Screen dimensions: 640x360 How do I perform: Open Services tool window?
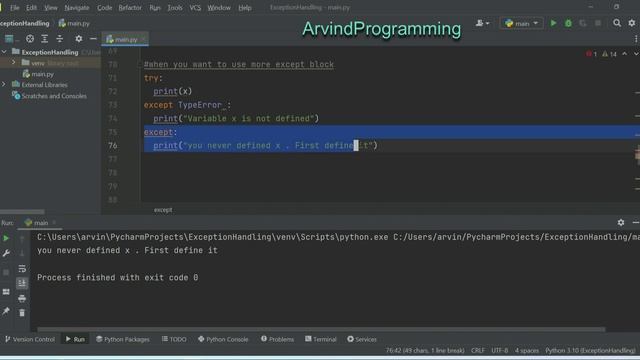pyautogui.click(x=362, y=339)
